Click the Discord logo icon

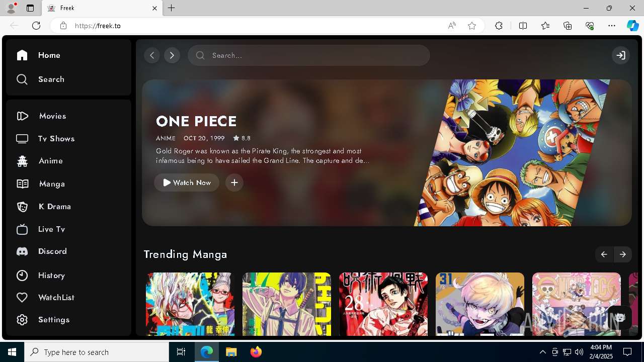click(22, 251)
